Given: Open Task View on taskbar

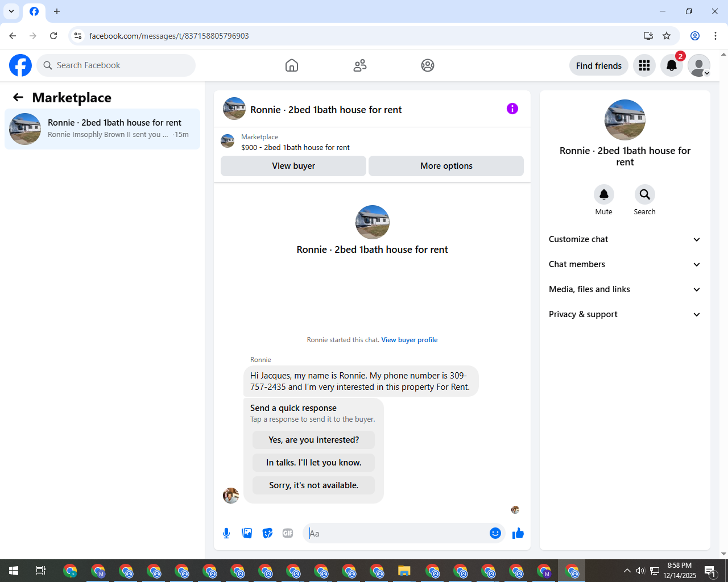Looking at the screenshot, I should point(41,571).
